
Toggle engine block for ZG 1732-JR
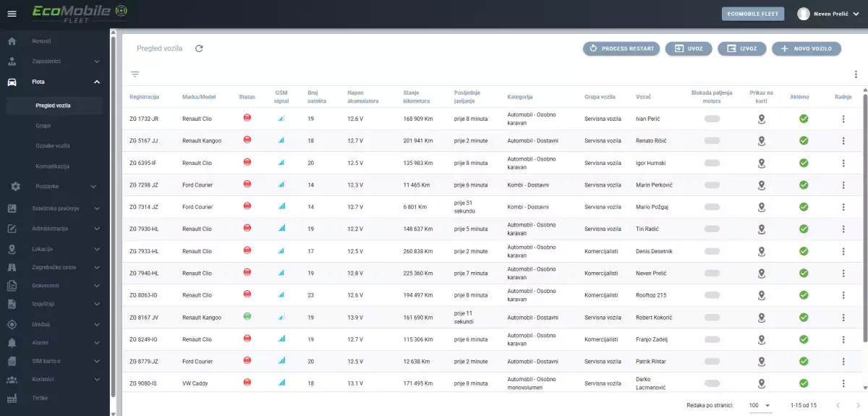(x=712, y=119)
